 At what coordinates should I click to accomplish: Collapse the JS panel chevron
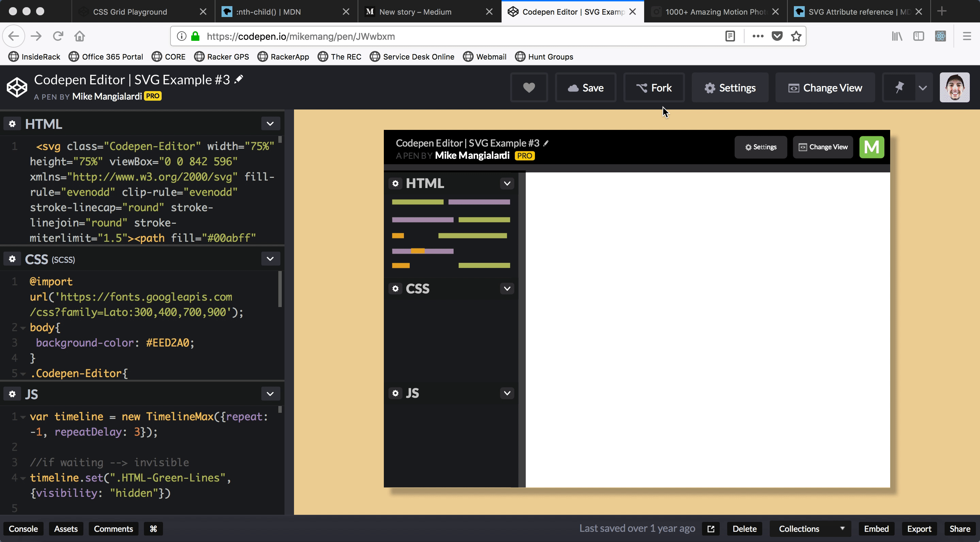(271, 394)
